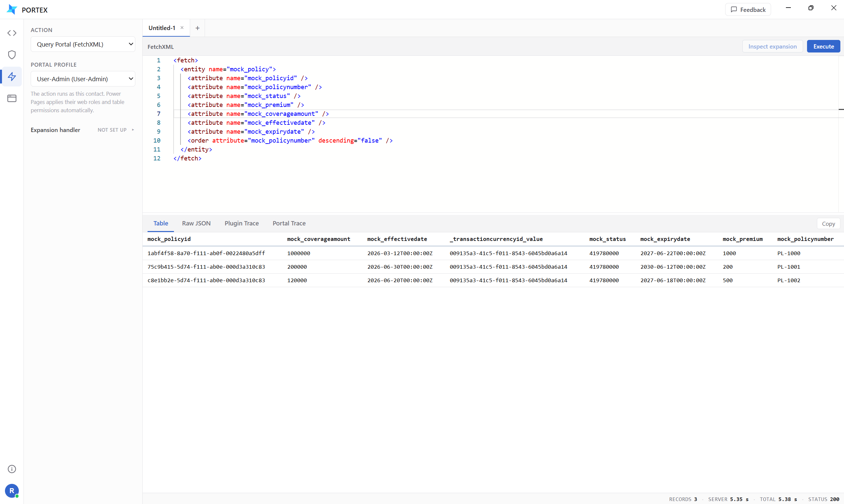This screenshot has width=844, height=504.
Task: Close the Untitled-1 tab
Action: pos(182,28)
